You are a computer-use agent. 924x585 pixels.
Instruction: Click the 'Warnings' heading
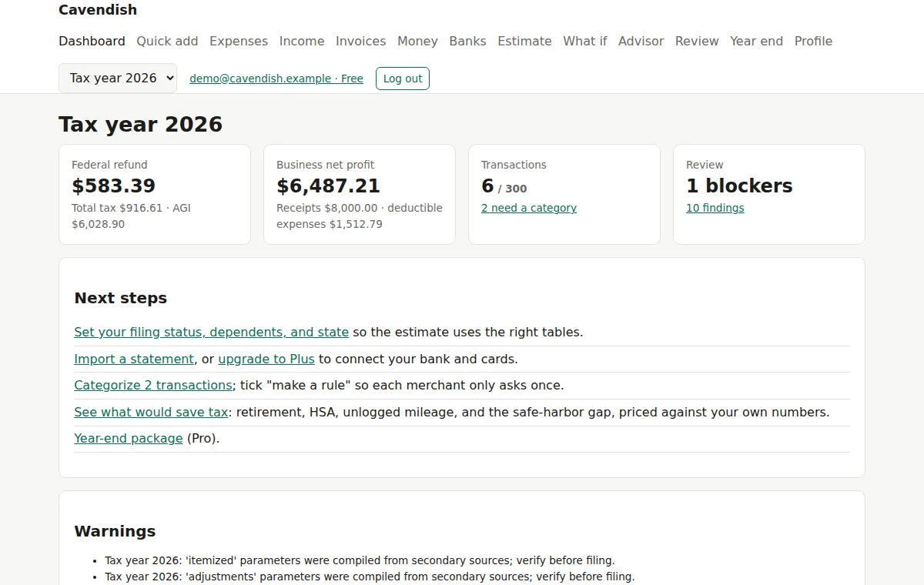pos(115,531)
